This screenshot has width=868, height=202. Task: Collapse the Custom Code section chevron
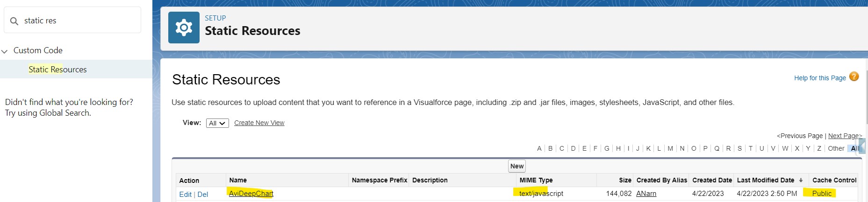[5, 51]
